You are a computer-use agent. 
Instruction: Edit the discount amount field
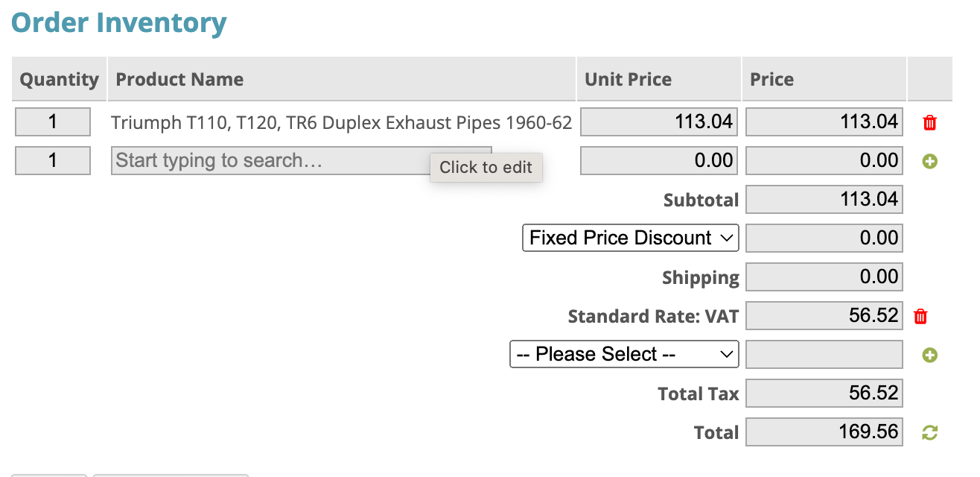click(824, 238)
